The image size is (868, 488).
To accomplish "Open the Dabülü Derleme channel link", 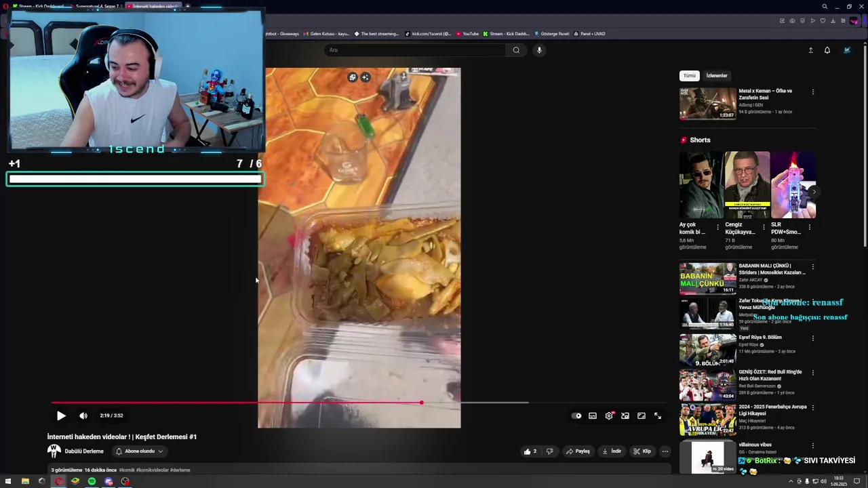I will pos(84,451).
